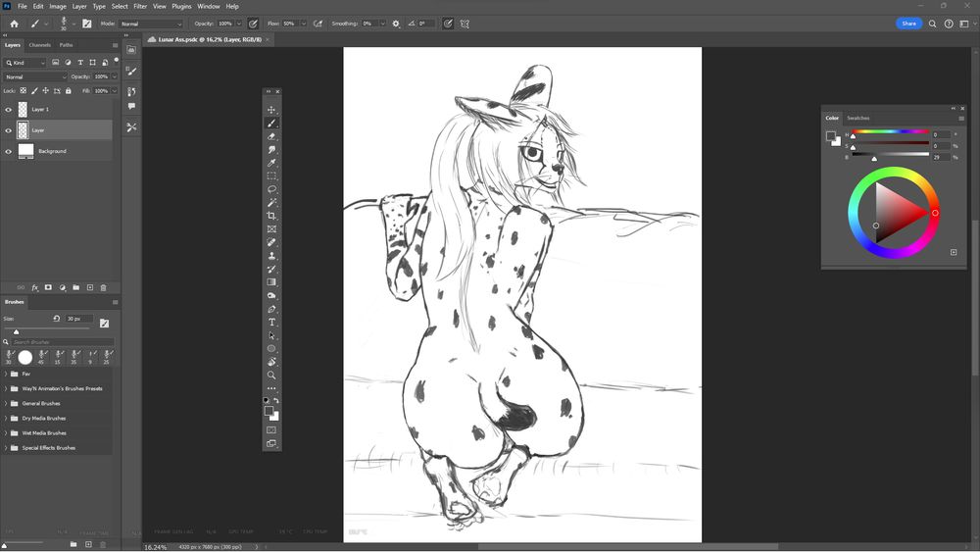Open the layer Fill dropdown arrow
Viewport: 980px width, 552px height.
pyautogui.click(x=114, y=90)
